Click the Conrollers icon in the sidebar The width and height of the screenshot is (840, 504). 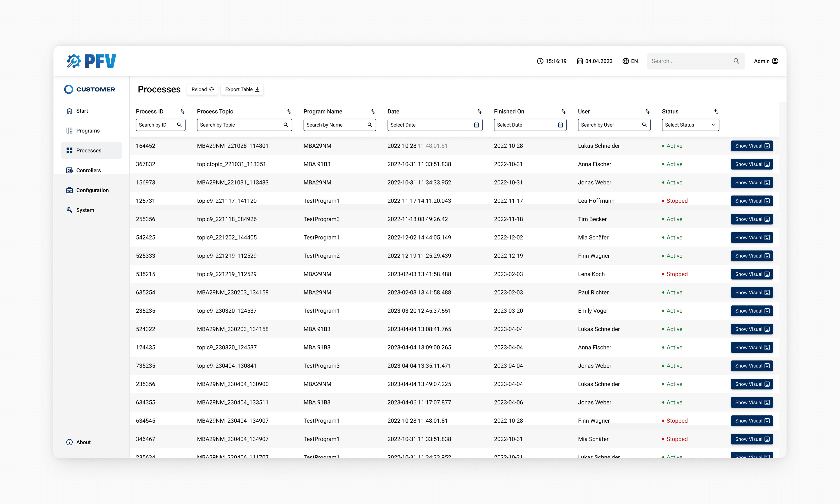(x=69, y=170)
